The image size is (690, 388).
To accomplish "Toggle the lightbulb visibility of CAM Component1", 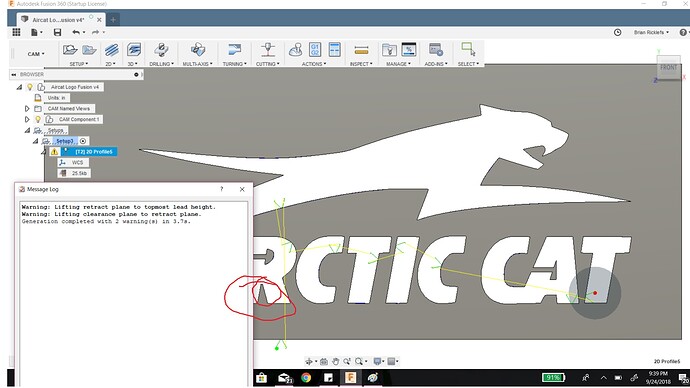I will pos(38,119).
